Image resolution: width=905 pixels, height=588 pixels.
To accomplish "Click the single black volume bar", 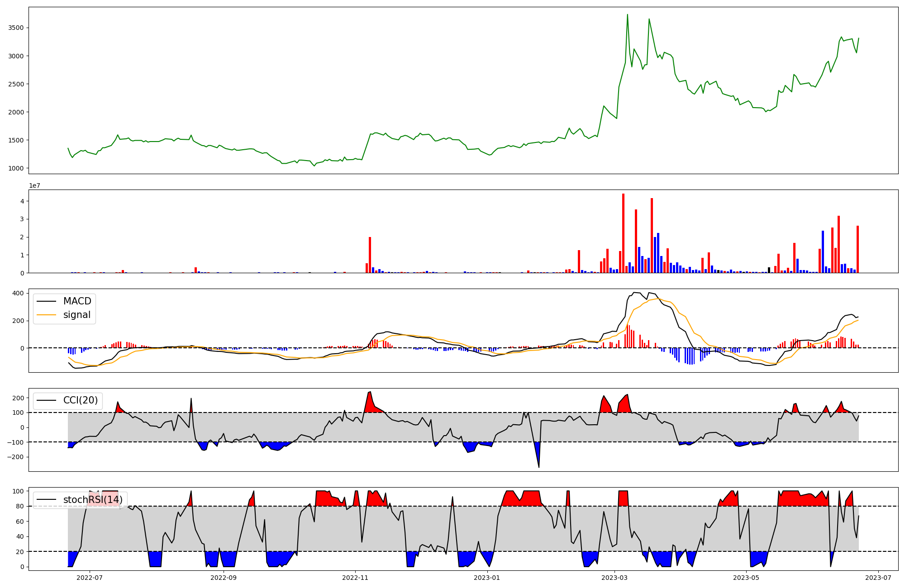I will point(769,270).
